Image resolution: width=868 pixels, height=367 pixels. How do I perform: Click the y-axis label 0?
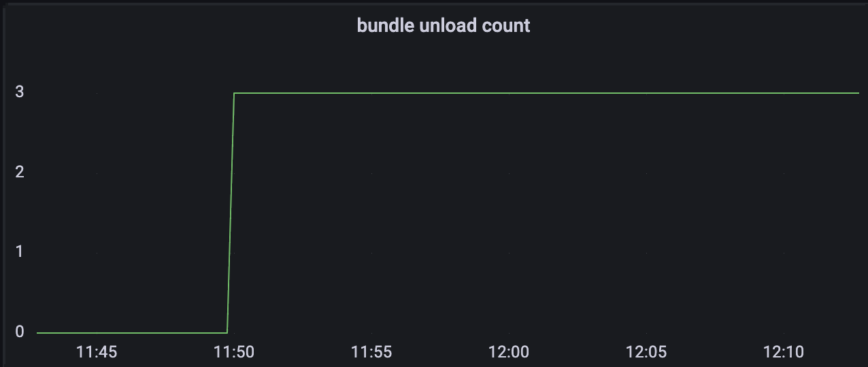click(20, 332)
